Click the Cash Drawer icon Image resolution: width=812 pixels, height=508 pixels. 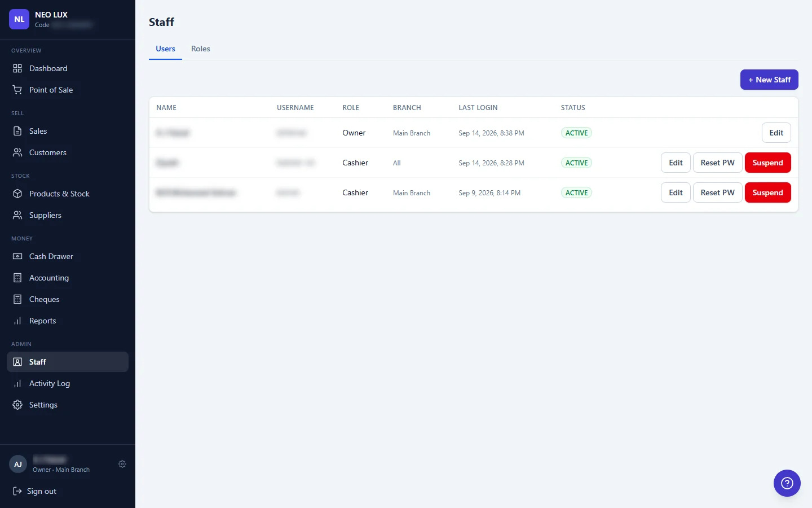17,256
